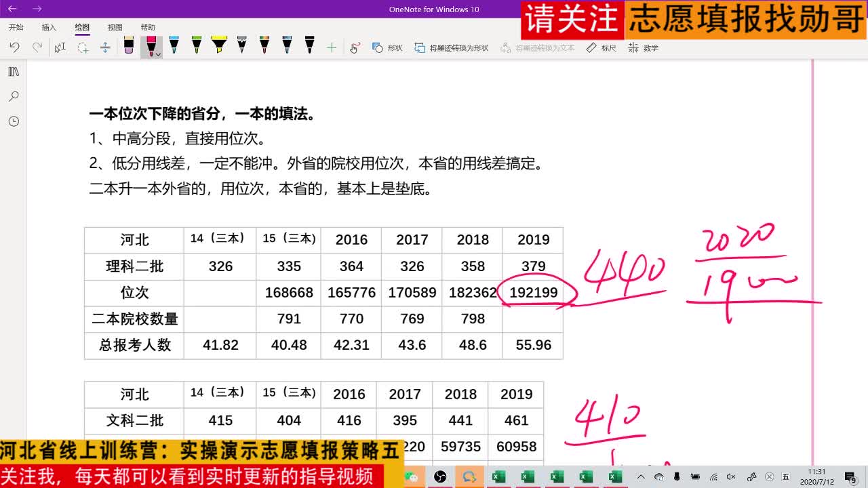Viewport: 868px width, 488px height.
Task: Select the black pen at row end
Action: [309, 46]
